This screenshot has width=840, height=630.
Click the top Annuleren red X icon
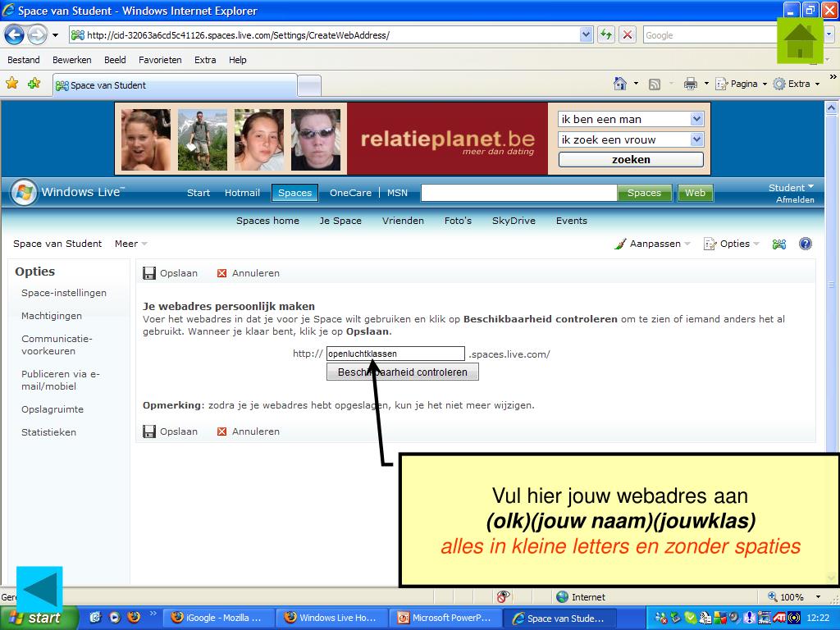click(221, 273)
